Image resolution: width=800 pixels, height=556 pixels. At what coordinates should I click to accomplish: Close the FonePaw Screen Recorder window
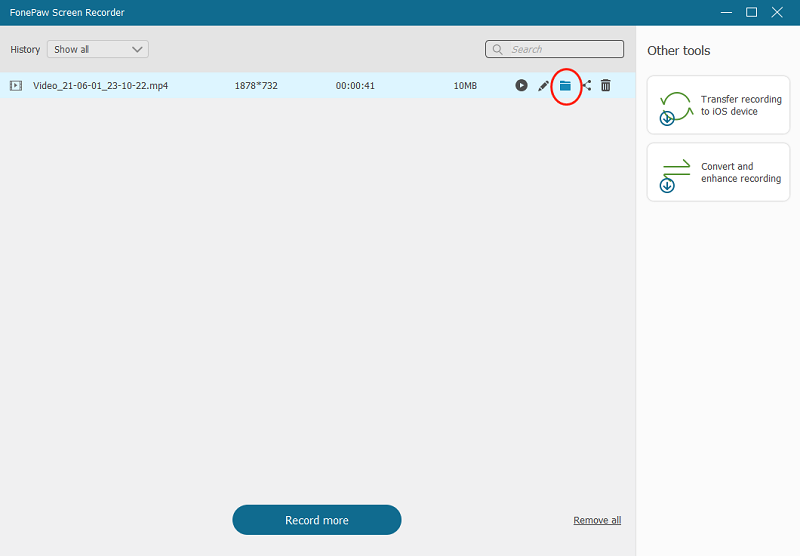pyautogui.click(x=777, y=12)
